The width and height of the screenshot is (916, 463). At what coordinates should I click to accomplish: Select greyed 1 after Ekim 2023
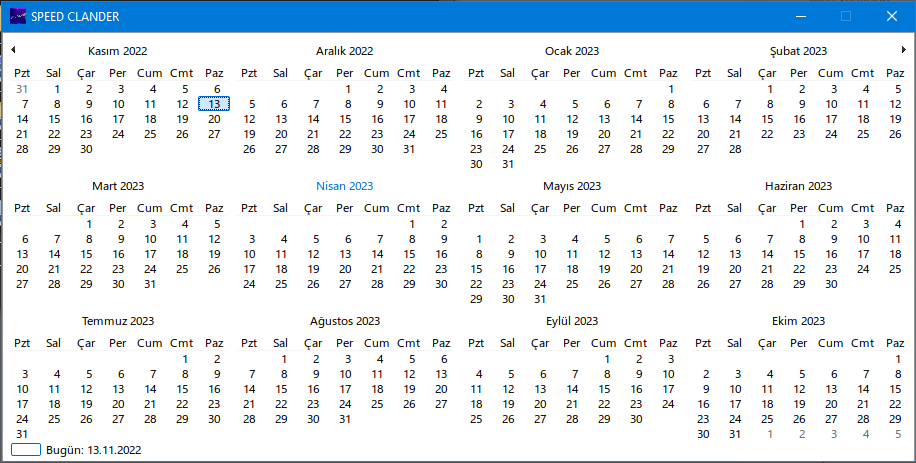[770, 434]
